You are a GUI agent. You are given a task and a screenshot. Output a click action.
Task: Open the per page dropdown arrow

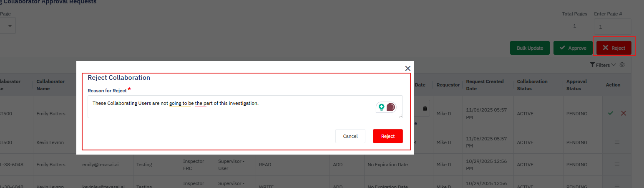pyautogui.click(x=9, y=26)
